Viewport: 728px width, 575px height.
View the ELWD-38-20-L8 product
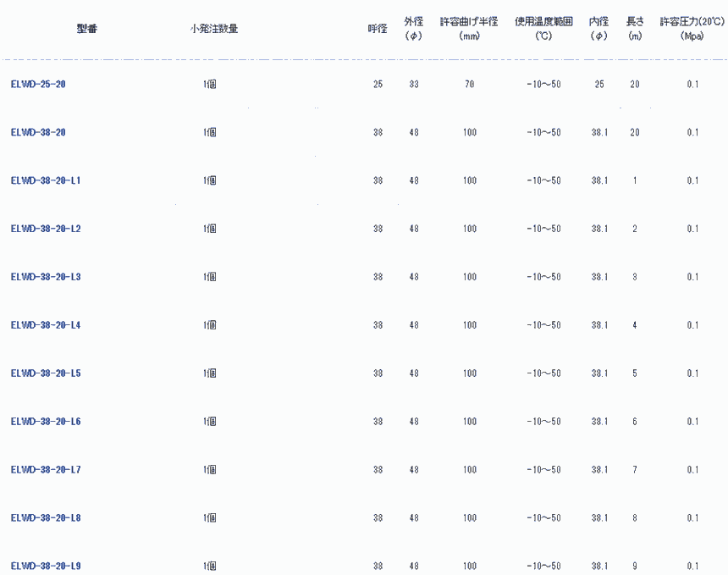(46, 518)
